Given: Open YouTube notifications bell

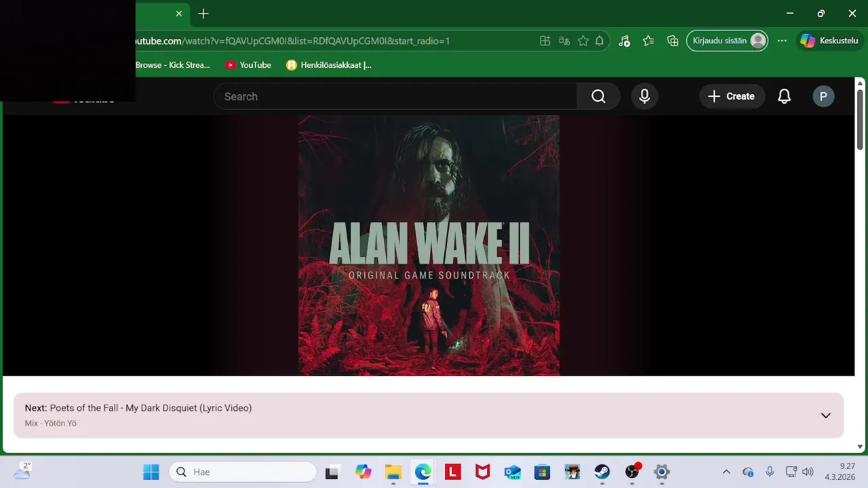Looking at the screenshot, I should coord(784,96).
